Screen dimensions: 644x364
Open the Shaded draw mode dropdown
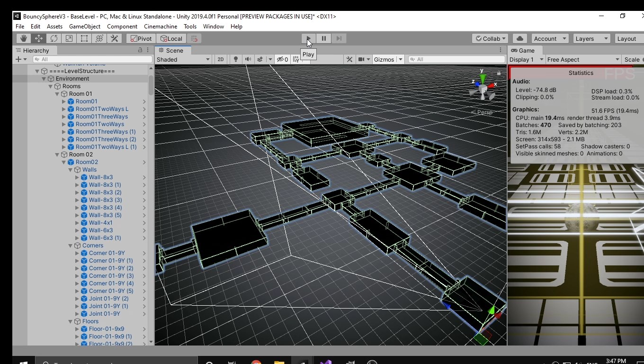pos(183,59)
